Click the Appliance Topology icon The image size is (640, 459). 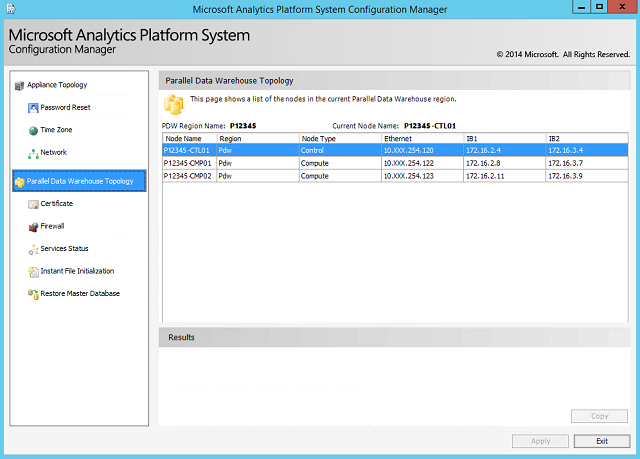[x=18, y=85]
